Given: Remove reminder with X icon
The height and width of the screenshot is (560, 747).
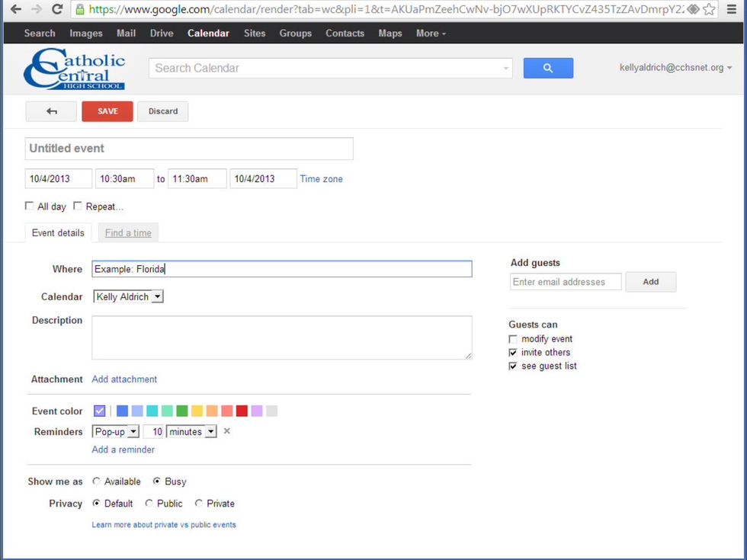Looking at the screenshot, I should [x=226, y=431].
